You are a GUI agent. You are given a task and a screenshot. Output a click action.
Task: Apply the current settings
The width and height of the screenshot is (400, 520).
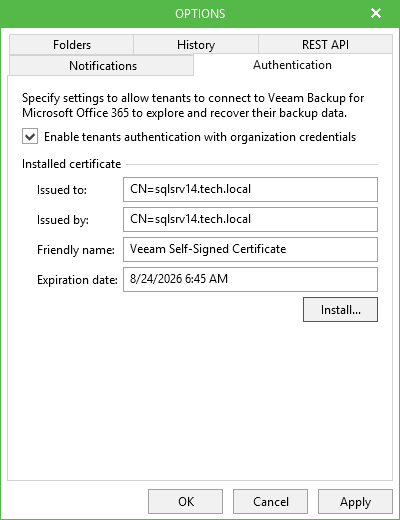click(356, 501)
